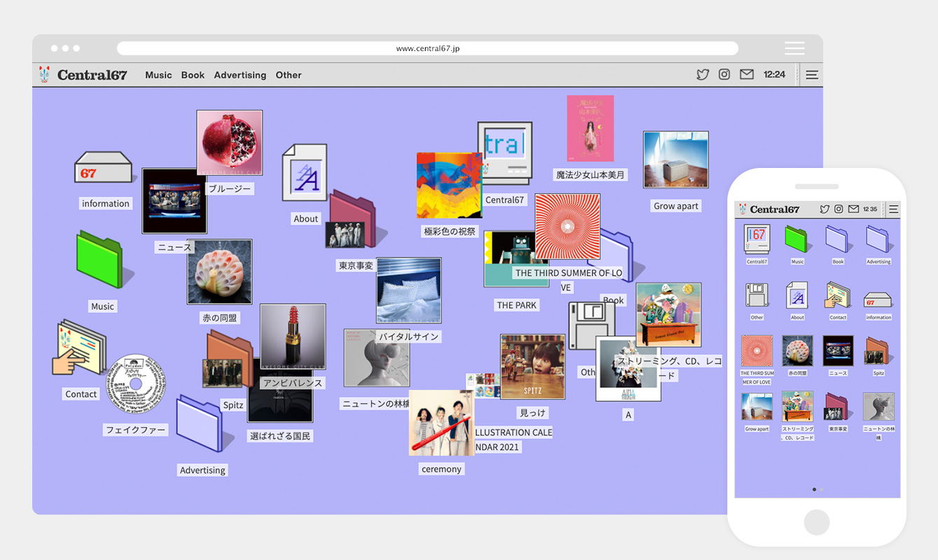Tap the Advertising folder on the phone
Screen dimensions: 938x560
[x=878, y=239]
